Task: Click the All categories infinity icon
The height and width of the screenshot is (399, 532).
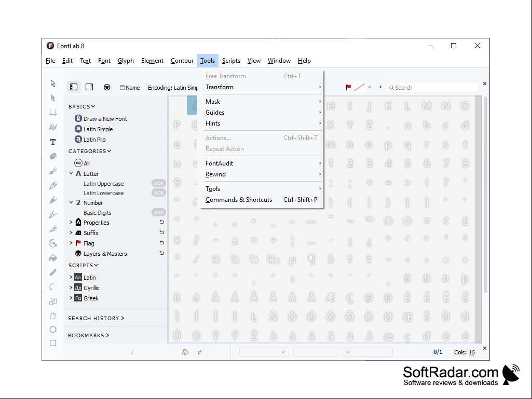Action: (x=78, y=163)
